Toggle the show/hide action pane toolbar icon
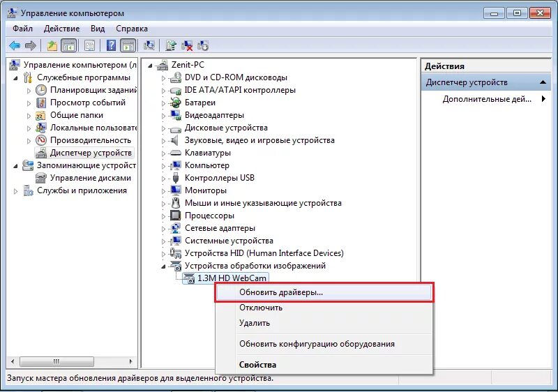 128,45
